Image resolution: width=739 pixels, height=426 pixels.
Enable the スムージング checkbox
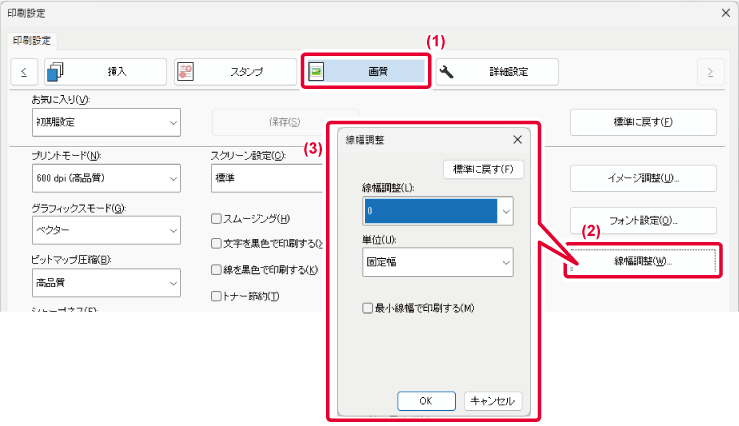216,219
